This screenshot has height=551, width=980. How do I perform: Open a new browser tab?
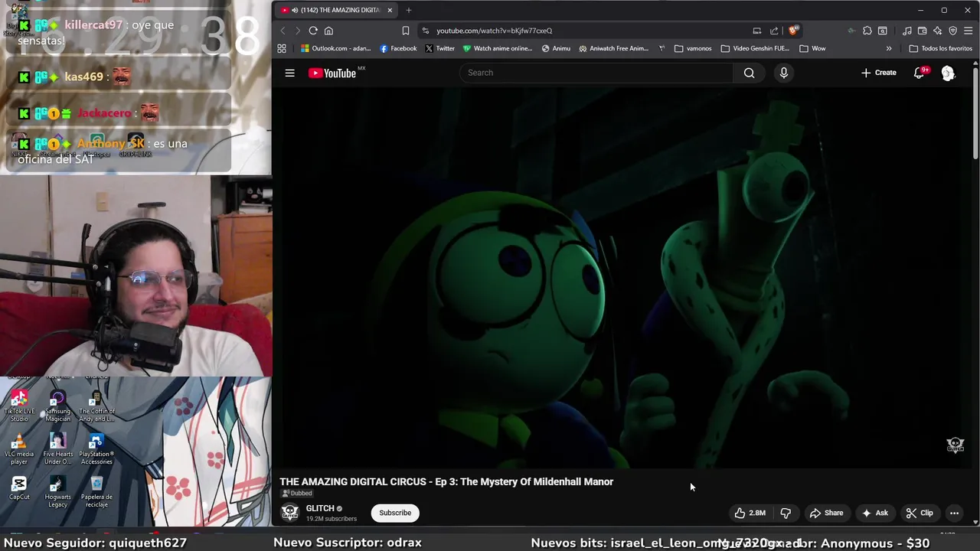(x=409, y=10)
